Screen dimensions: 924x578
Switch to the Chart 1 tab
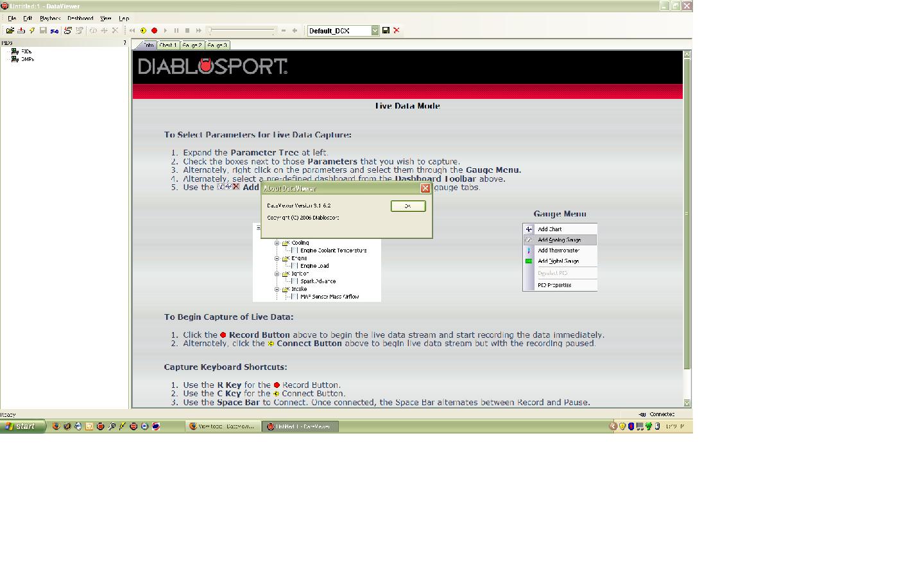tap(167, 46)
